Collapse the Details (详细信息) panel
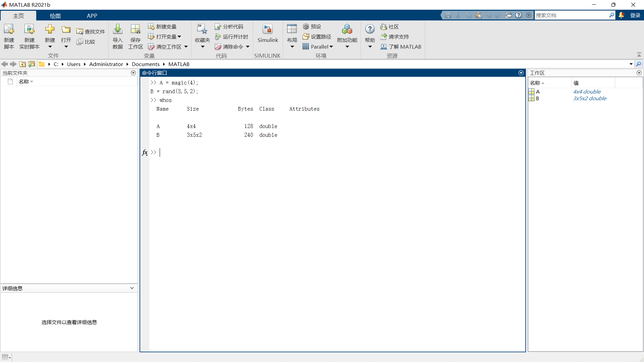The height and width of the screenshot is (362, 644). (x=132, y=288)
